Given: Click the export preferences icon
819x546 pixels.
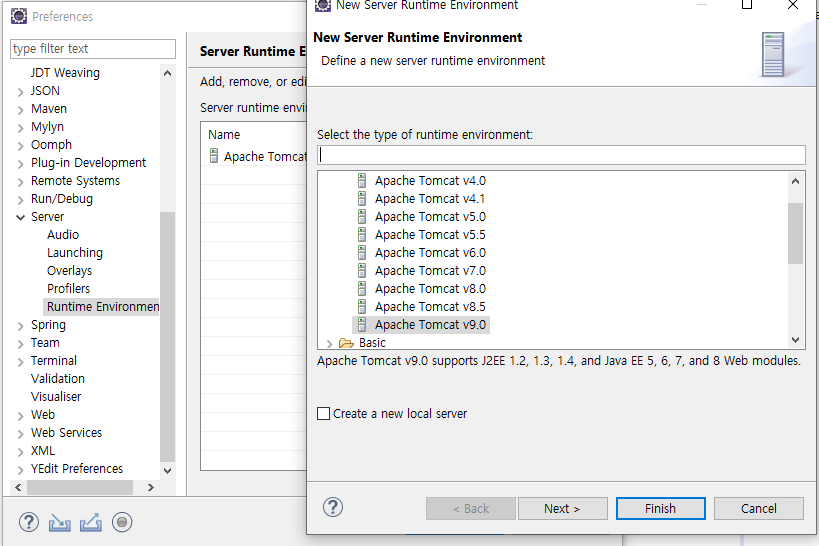Looking at the screenshot, I should tap(91, 522).
